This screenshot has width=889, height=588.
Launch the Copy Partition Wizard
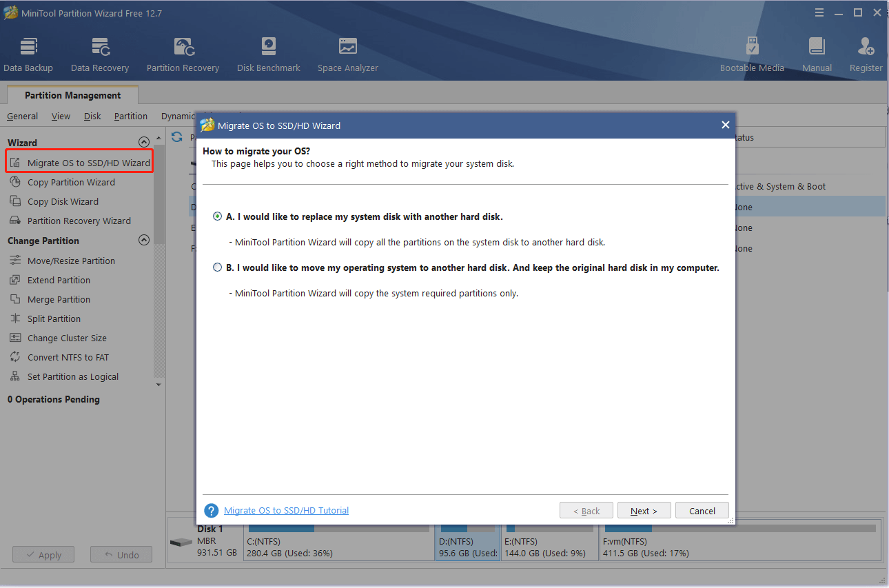(71, 182)
